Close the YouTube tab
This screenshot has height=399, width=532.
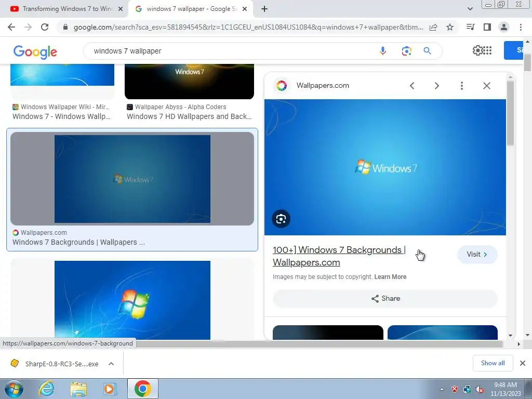pyautogui.click(x=121, y=9)
